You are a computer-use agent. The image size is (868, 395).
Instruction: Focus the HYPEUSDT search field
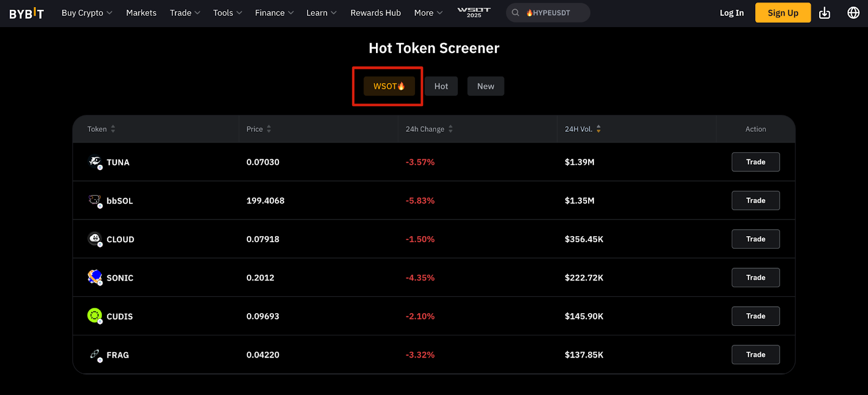pos(548,13)
